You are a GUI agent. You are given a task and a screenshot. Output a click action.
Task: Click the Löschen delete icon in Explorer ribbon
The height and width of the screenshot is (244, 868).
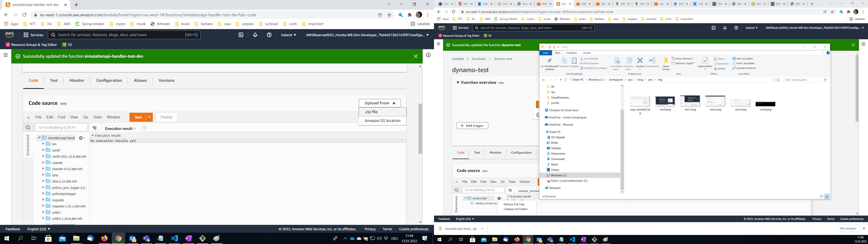tap(640, 63)
